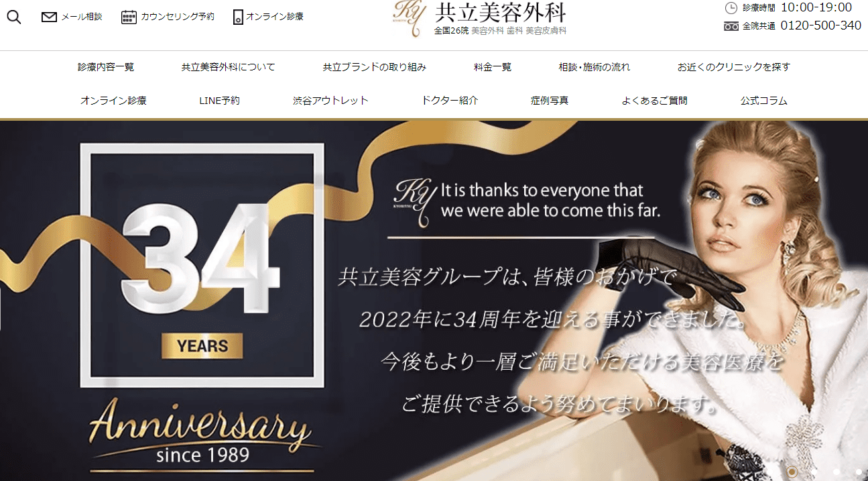Go to 料金一覧 page
The width and height of the screenshot is (868, 481).
click(x=492, y=67)
